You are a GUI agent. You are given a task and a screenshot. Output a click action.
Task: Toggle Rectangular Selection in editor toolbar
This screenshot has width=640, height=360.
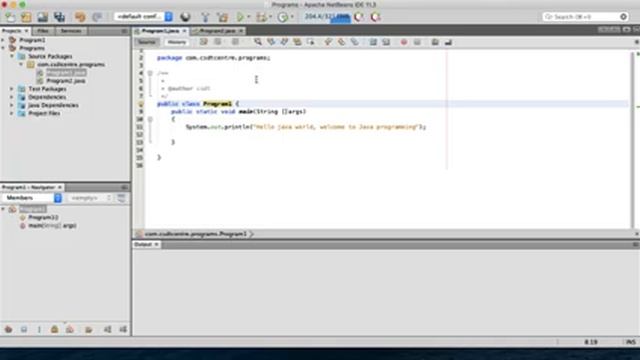click(311, 42)
